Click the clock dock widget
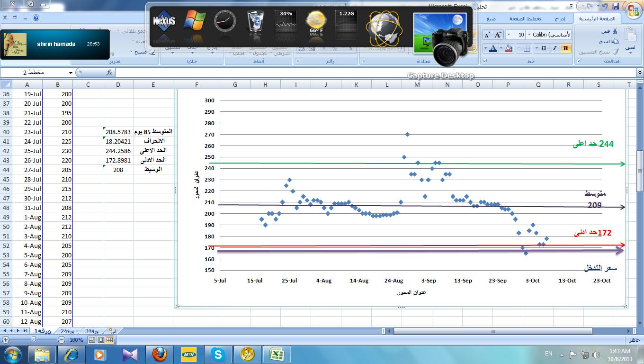The height and width of the screenshot is (364, 644). (225, 21)
